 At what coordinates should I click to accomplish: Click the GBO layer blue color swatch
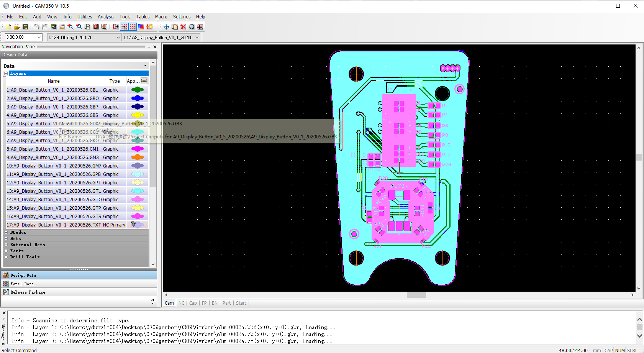tap(137, 98)
